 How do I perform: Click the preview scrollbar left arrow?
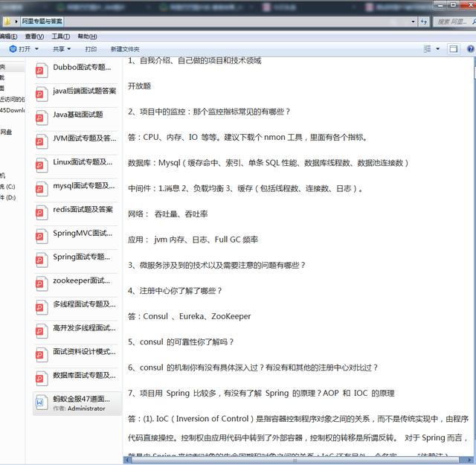click(x=127, y=460)
